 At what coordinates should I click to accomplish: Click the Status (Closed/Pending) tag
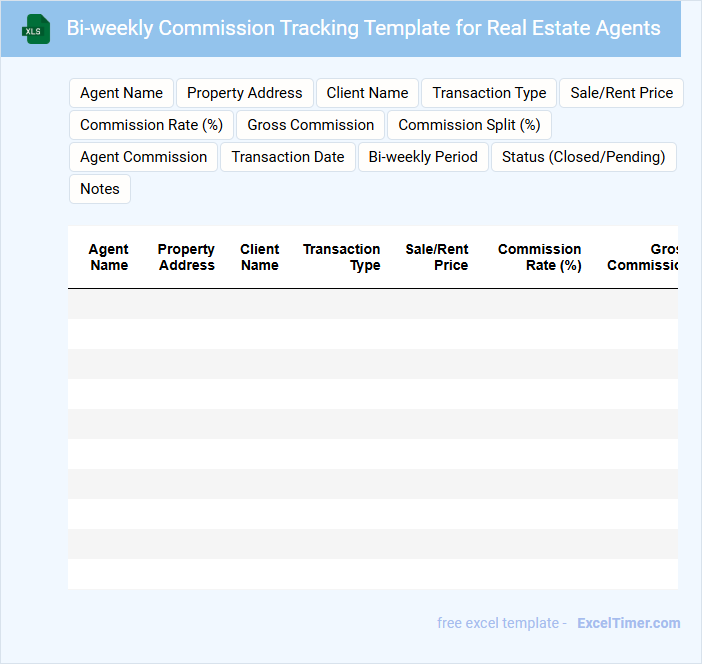click(x=583, y=157)
